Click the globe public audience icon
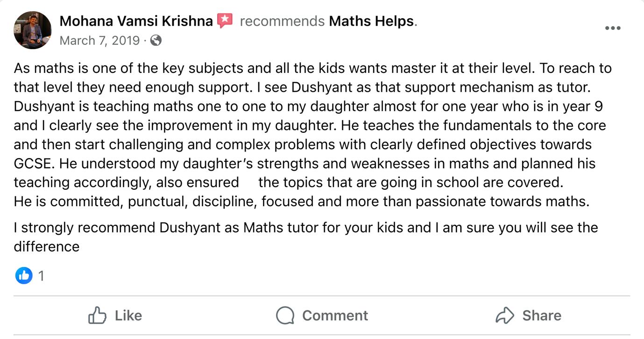This screenshot has height=339, width=644. (156, 41)
